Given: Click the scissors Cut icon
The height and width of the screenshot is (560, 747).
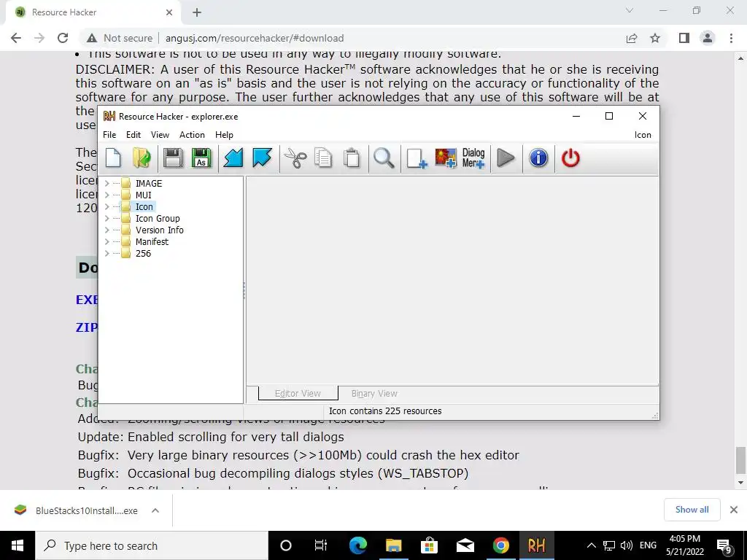Looking at the screenshot, I should [x=295, y=158].
